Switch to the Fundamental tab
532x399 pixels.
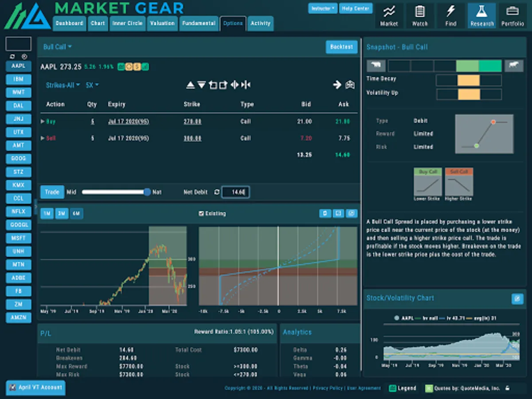[199, 23]
